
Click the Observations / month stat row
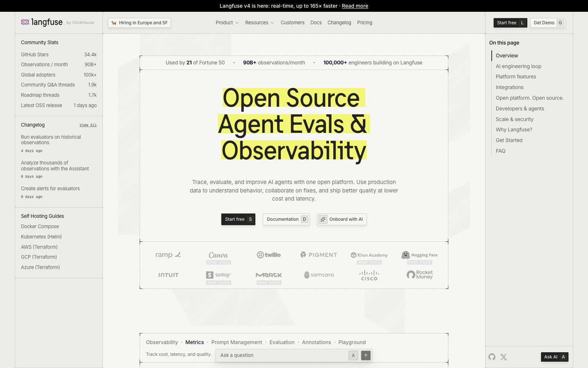59,64
